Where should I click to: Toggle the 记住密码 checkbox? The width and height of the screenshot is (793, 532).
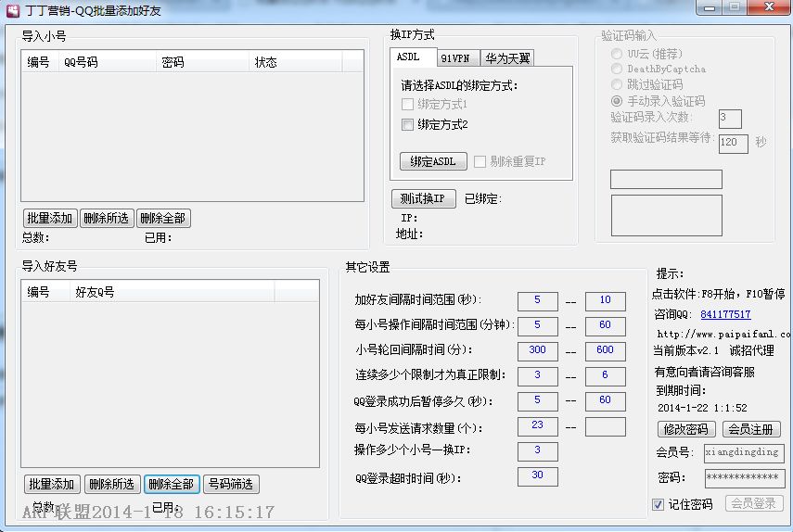point(658,504)
